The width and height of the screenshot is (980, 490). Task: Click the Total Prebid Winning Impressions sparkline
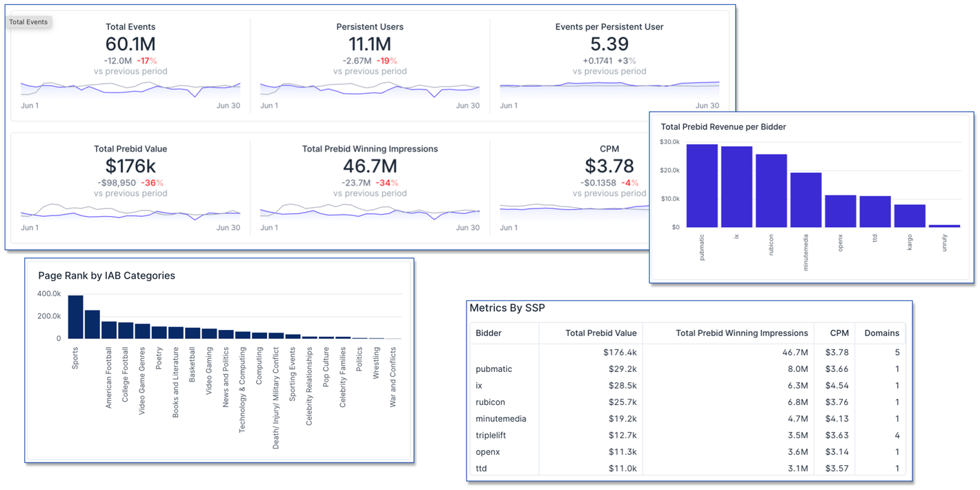click(x=370, y=212)
